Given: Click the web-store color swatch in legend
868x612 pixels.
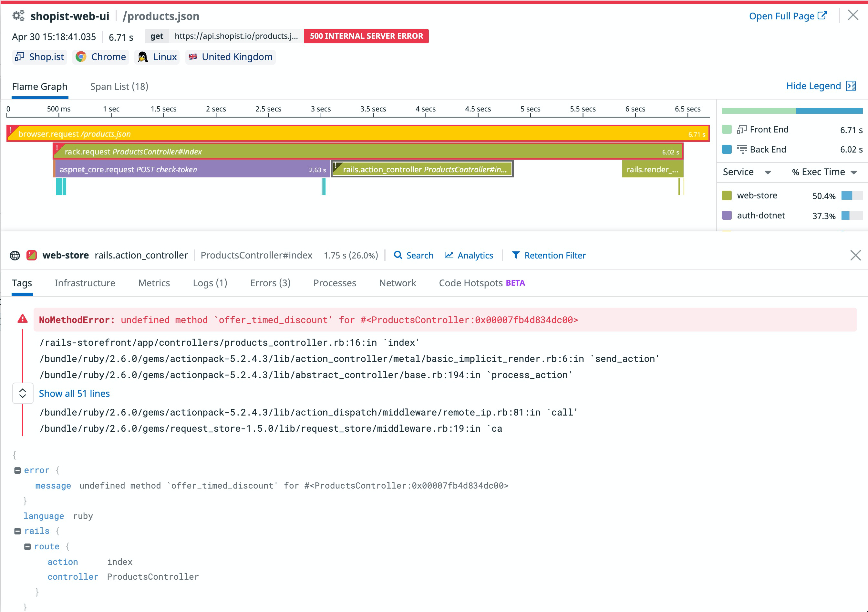Looking at the screenshot, I should [727, 195].
